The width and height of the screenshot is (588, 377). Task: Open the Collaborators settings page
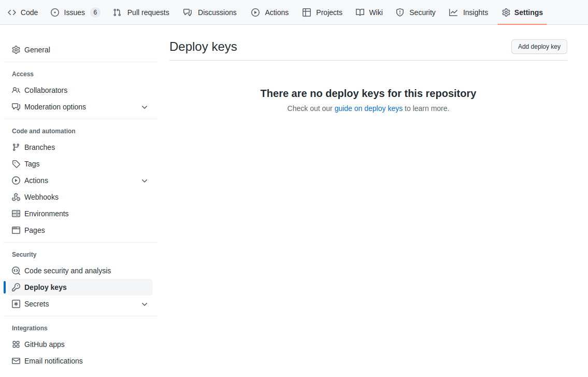pyautogui.click(x=46, y=90)
